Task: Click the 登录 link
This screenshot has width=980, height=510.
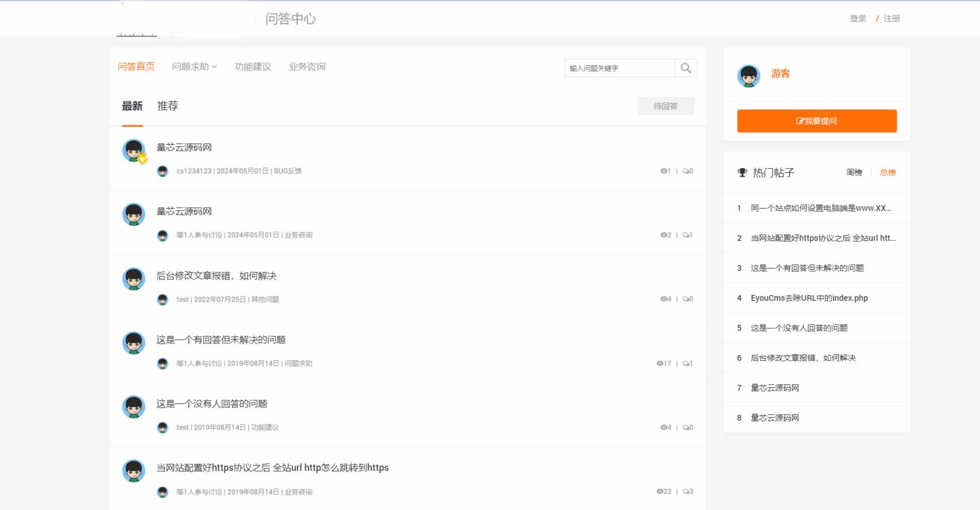Action: tap(858, 18)
